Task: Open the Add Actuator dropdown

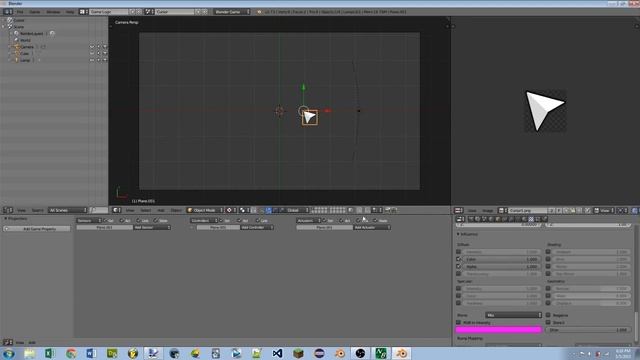Action: 371,227
